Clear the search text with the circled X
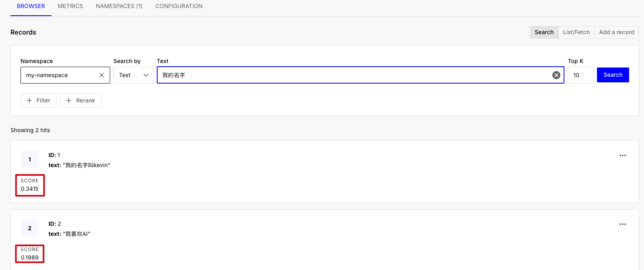Screen dimensions: 644x270 556,75
